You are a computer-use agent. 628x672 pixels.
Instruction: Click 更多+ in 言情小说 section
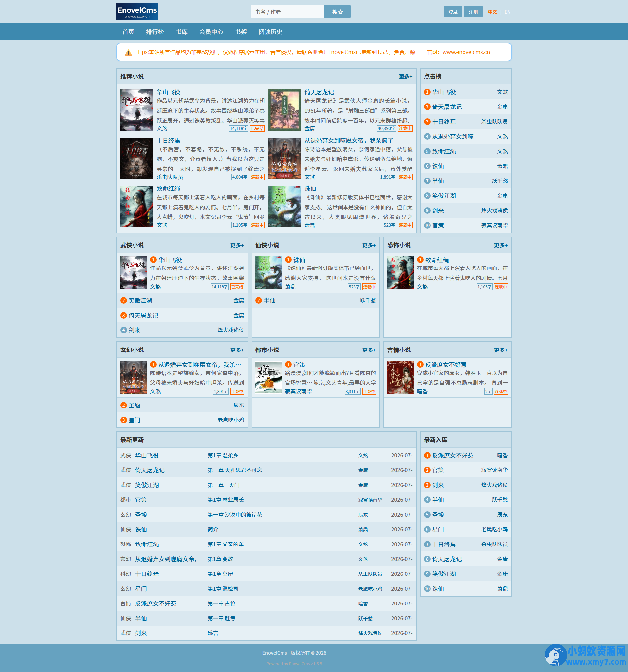[x=501, y=350]
